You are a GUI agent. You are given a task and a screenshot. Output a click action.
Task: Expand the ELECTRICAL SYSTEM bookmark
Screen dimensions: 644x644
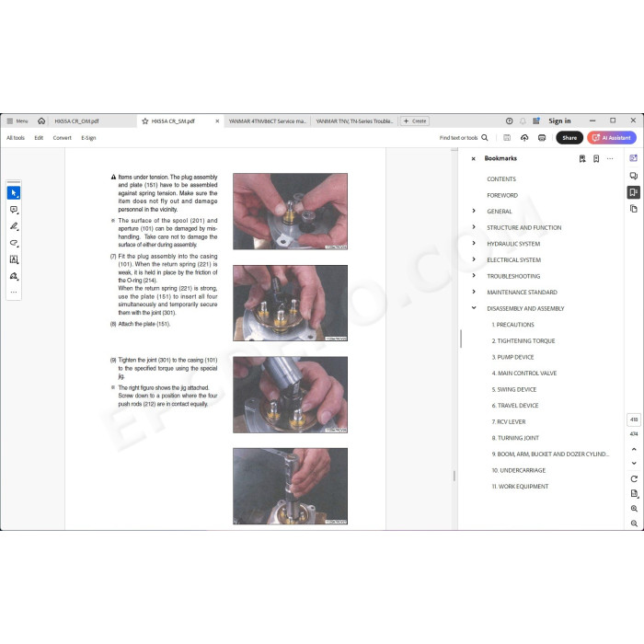pos(474,259)
